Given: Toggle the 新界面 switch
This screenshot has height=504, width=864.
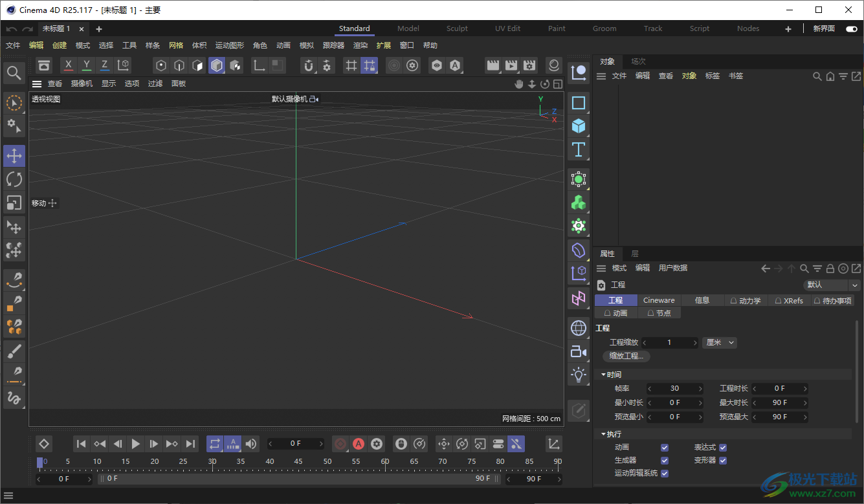Looking at the screenshot, I should click(x=851, y=28).
